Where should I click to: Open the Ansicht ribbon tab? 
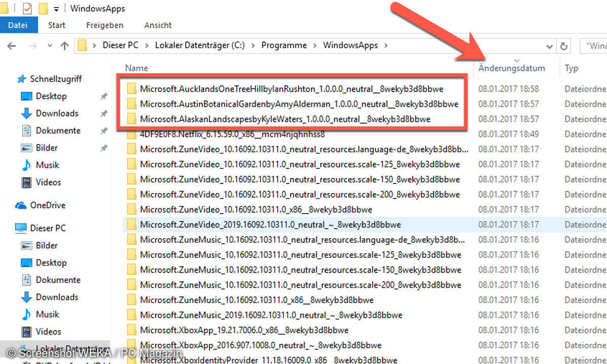[x=158, y=25]
